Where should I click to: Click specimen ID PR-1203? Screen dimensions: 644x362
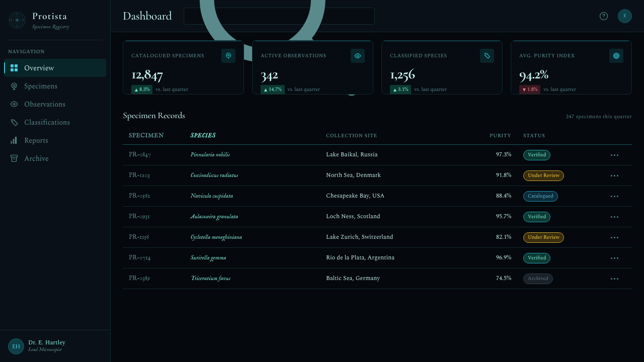tap(139, 175)
